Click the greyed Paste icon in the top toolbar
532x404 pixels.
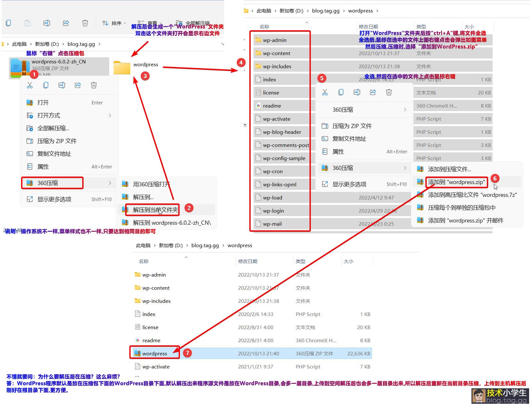point(28,23)
